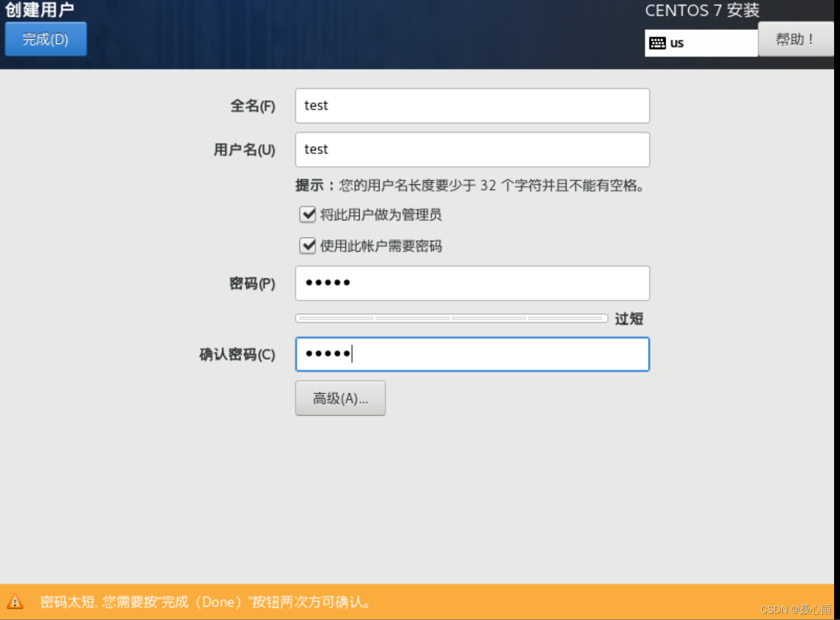The width and height of the screenshot is (840, 620).
Task: Click the keyboard layout icon
Action: coord(657,43)
